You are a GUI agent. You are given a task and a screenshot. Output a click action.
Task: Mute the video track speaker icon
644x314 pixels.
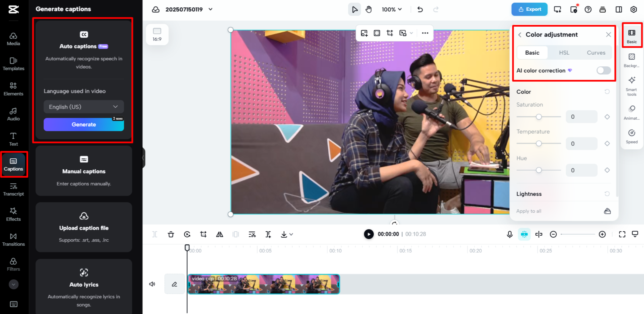(152, 284)
